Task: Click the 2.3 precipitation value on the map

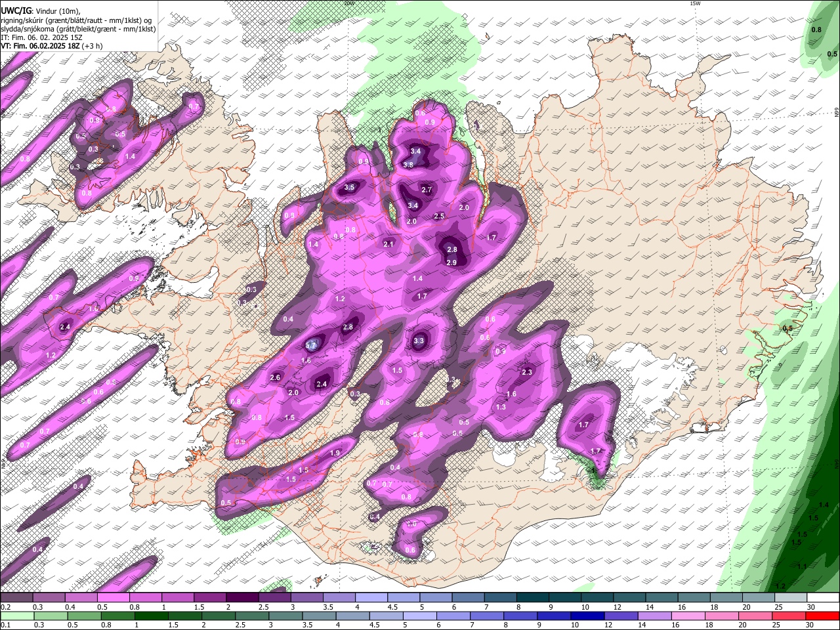Action: 526,372
